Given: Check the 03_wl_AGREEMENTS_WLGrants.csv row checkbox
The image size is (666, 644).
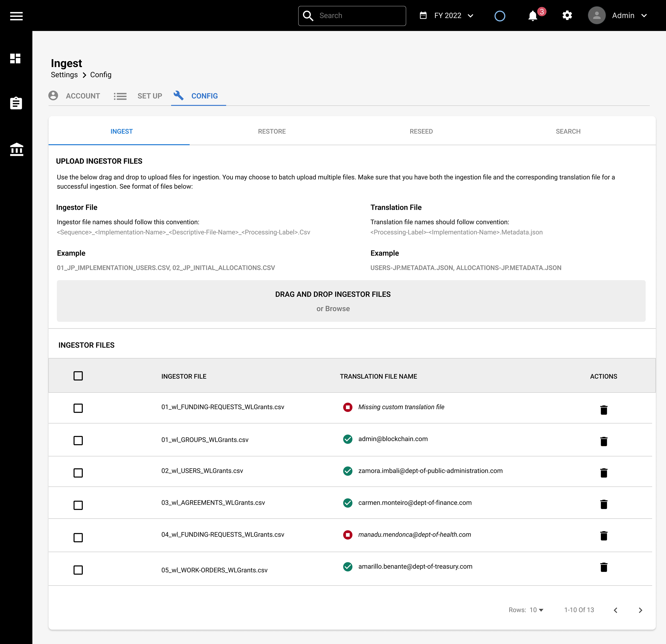Looking at the screenshot, I should point(78,505).
